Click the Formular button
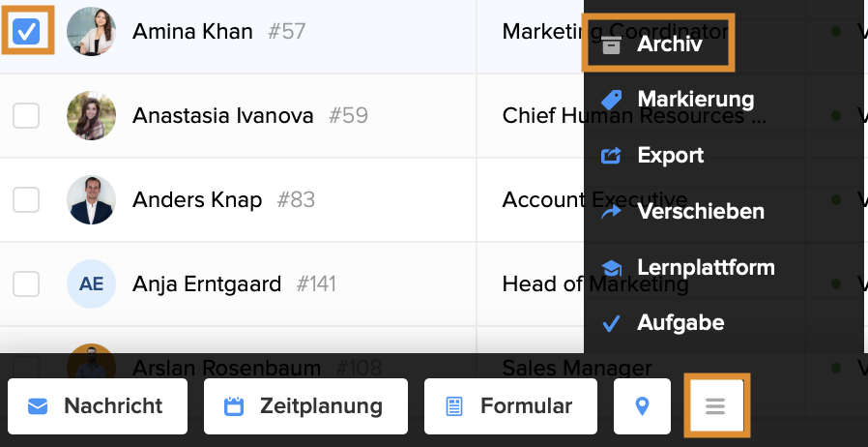 click(x=510, y=406)
